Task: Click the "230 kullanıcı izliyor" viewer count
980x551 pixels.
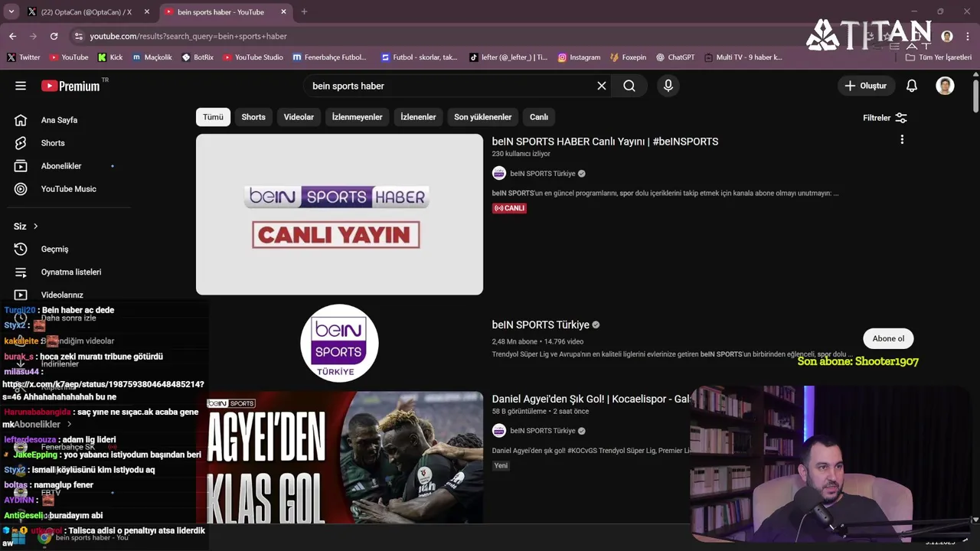Action: [521, 154]
